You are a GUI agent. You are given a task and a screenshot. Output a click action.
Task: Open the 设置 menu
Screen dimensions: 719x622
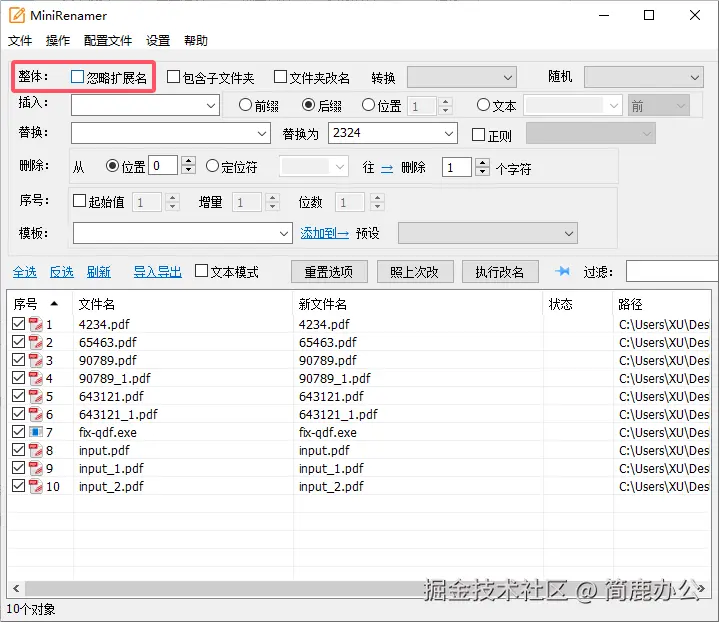(158, 40)
